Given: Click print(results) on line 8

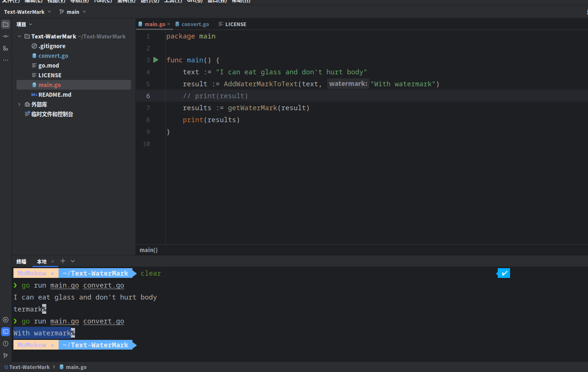Looking at the screenshot, I should [x=211, y=120].
